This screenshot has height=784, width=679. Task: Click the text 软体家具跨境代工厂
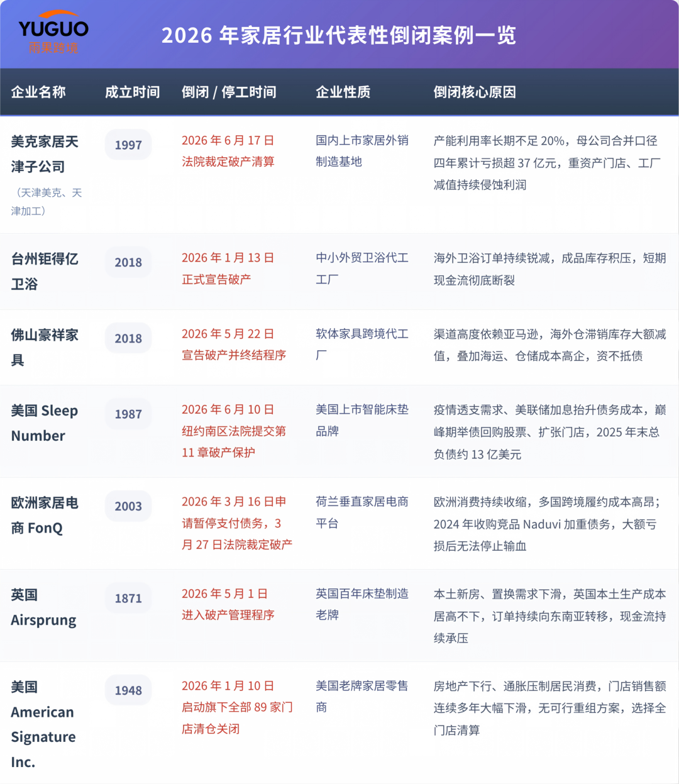(362, 345)
